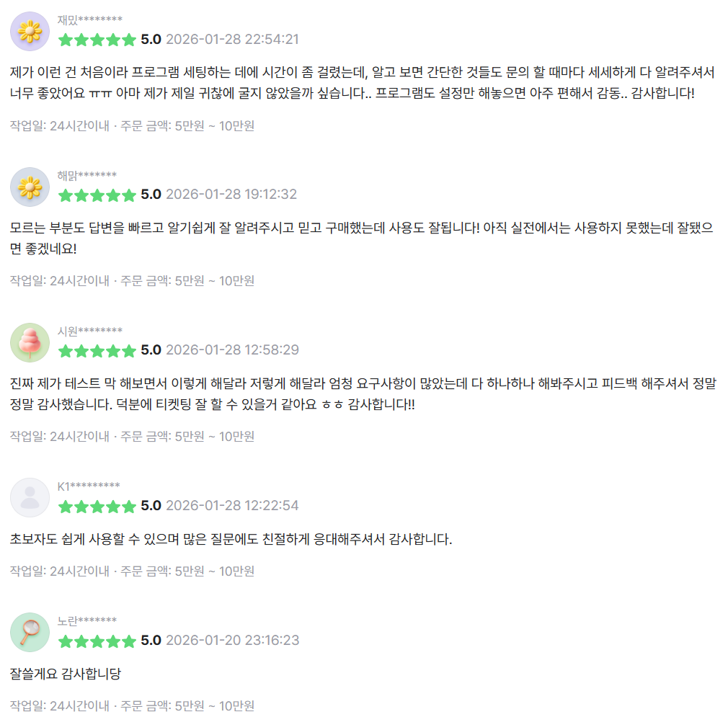Click the username 시원********
The height and width of the screenshot is (717, 728).
(x=89, y=331)
